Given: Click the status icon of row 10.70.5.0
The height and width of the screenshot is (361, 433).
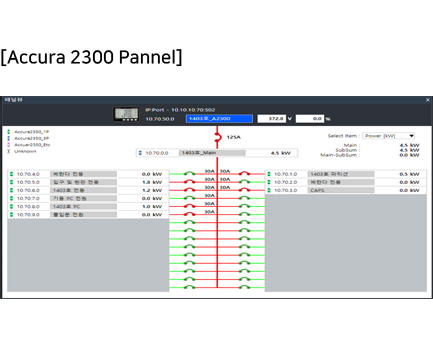Looking at the screenshot, I should coord(12,182).
